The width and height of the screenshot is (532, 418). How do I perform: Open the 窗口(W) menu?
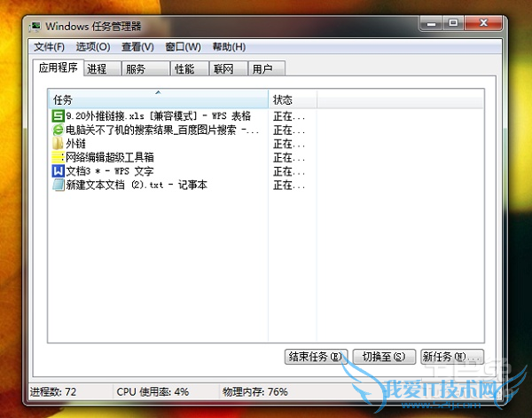183,47
